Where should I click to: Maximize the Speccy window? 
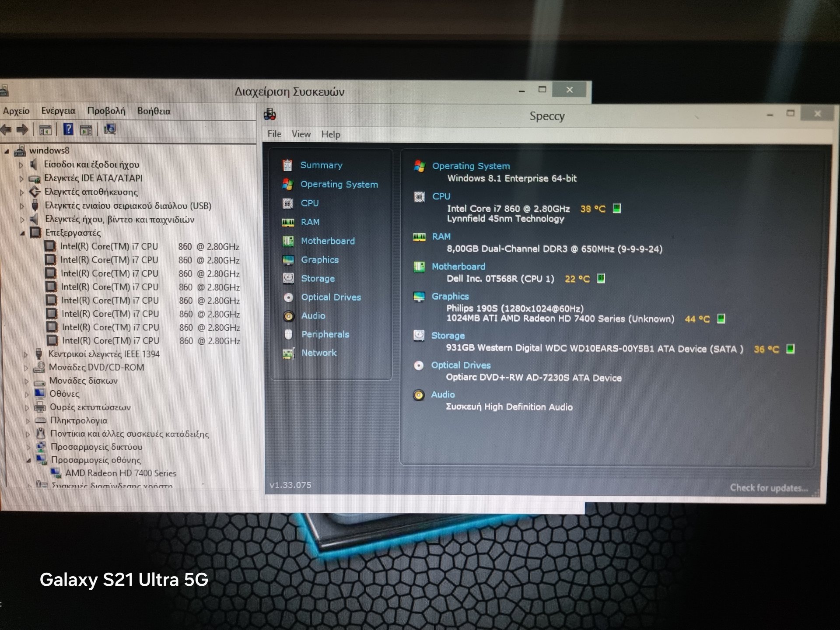pos(791,114)
